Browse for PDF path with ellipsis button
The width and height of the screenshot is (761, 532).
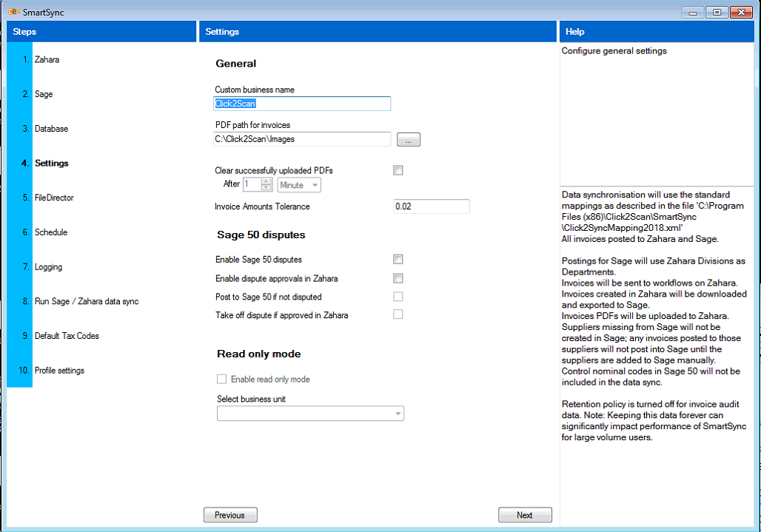(409, 140)
